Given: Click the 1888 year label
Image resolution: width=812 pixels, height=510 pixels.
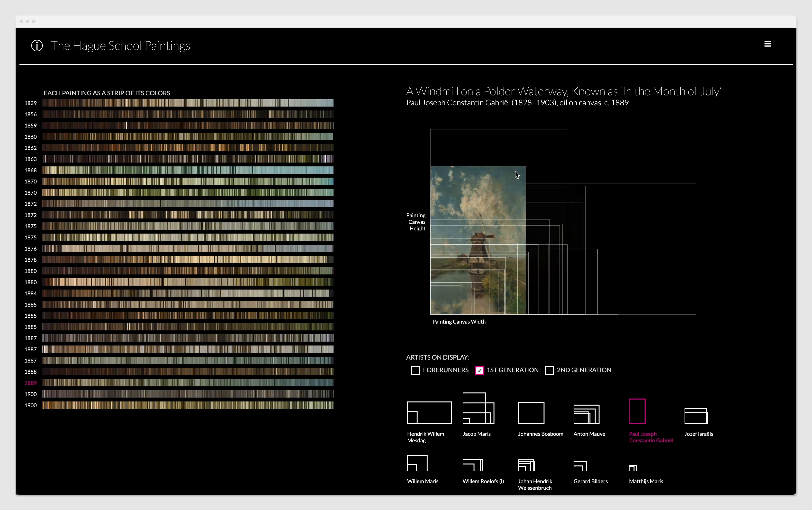Looking at the screenshot, I should coord(30,372).
